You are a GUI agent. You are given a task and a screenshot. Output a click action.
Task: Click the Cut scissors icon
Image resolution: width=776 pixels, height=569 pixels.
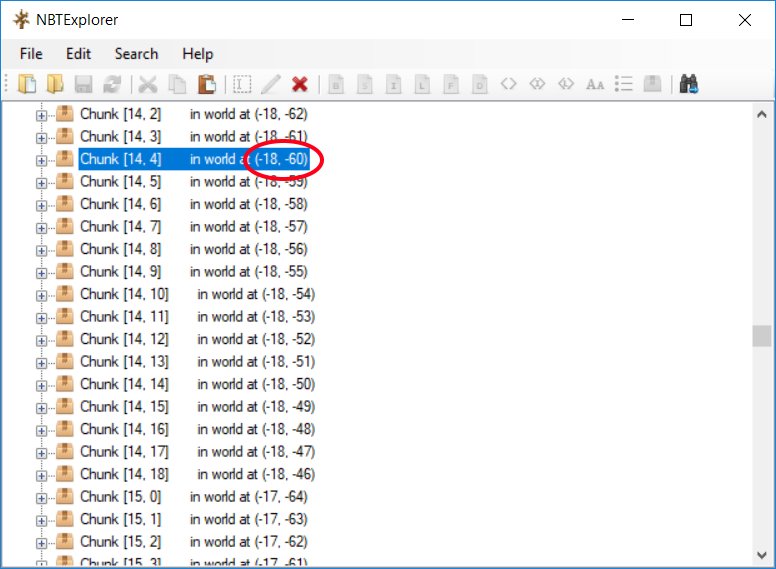pyautogui.click(x=147, y=84)
